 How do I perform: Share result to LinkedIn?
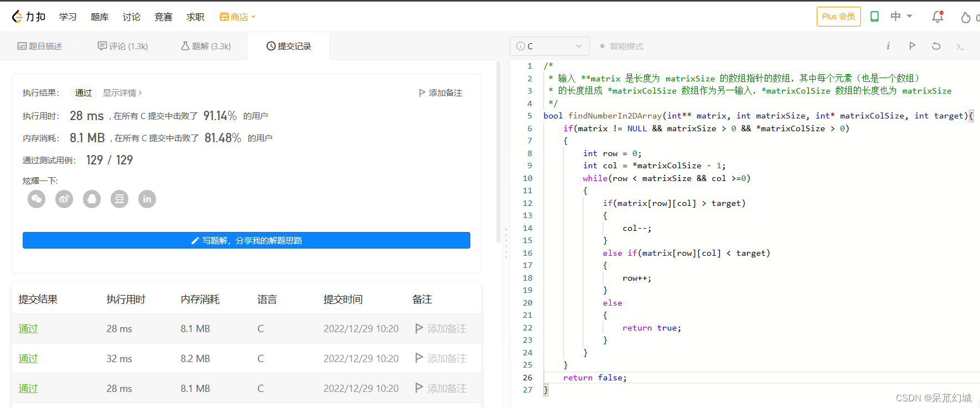click(x=147, y=199)
